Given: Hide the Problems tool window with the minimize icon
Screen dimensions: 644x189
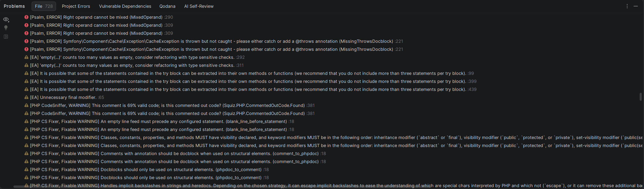Looking at the screenshot, I should pyautogui.click(x=636, y=6).
